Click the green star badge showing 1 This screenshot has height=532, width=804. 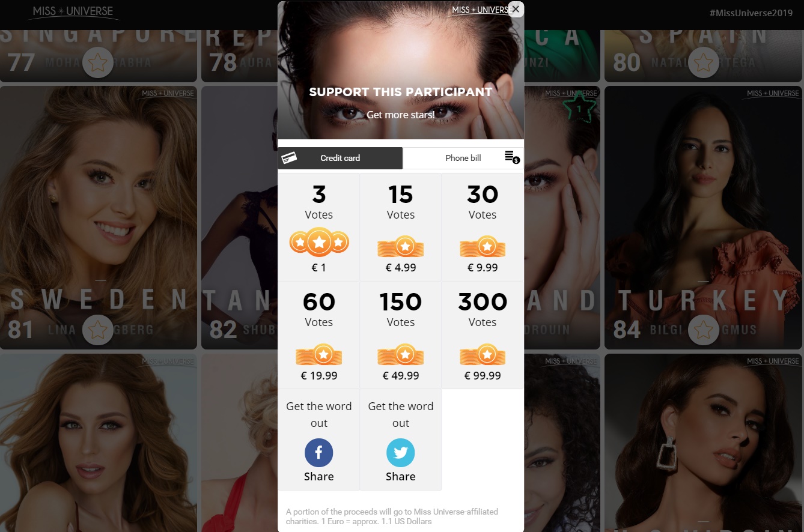click(x=579, y=109)
